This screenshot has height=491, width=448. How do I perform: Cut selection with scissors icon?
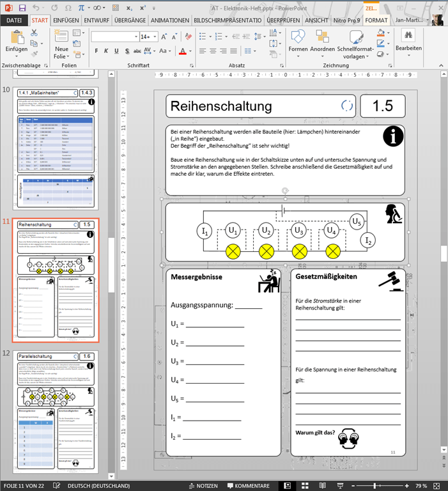[x=34, y=33]
